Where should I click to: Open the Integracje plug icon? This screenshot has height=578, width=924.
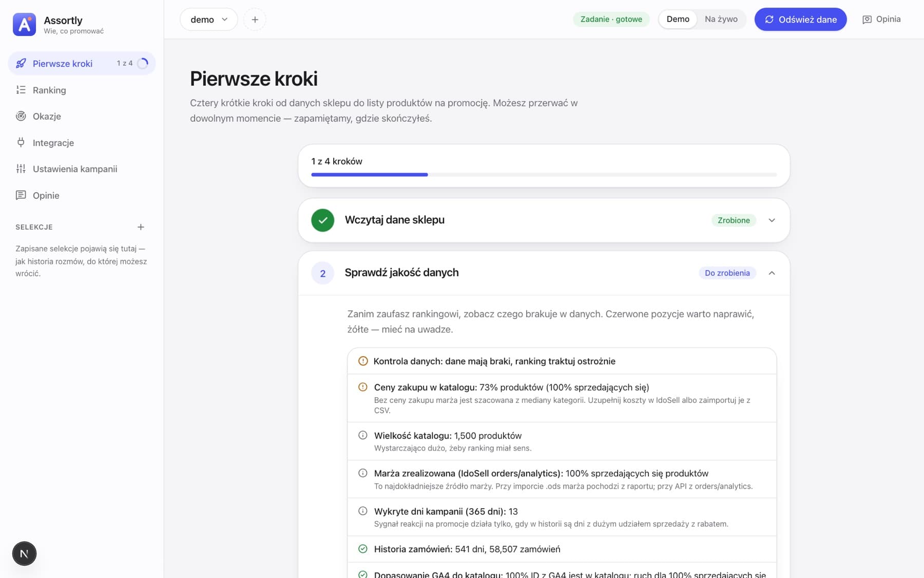click(21, 142)
